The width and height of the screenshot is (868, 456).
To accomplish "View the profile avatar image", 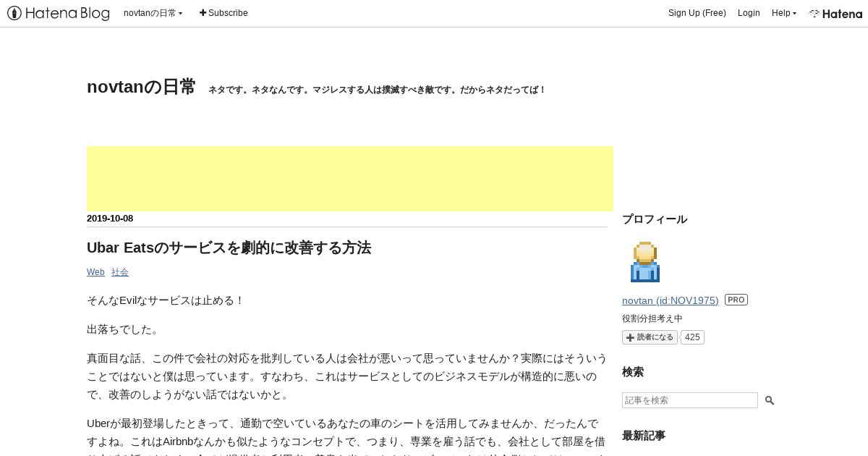I will (x=644, y=261).
